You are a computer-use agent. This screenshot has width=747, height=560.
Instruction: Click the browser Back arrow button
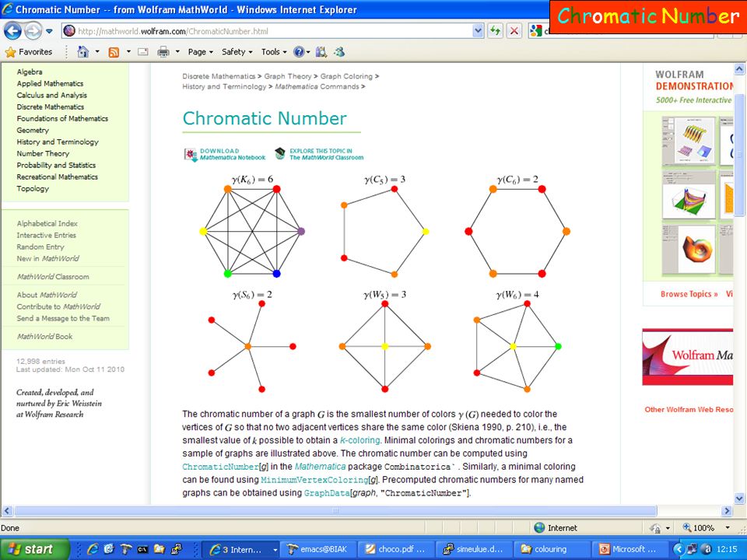[12, 31]
